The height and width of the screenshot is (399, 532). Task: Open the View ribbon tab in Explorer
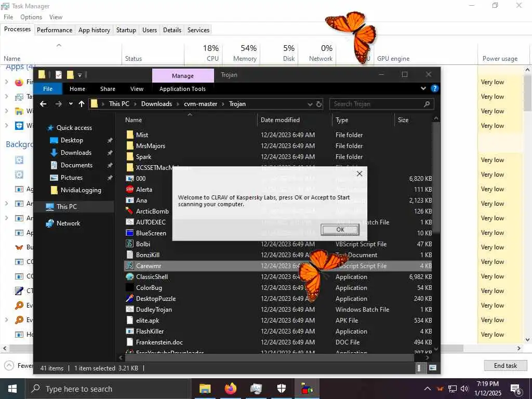(x=137, y=89)
